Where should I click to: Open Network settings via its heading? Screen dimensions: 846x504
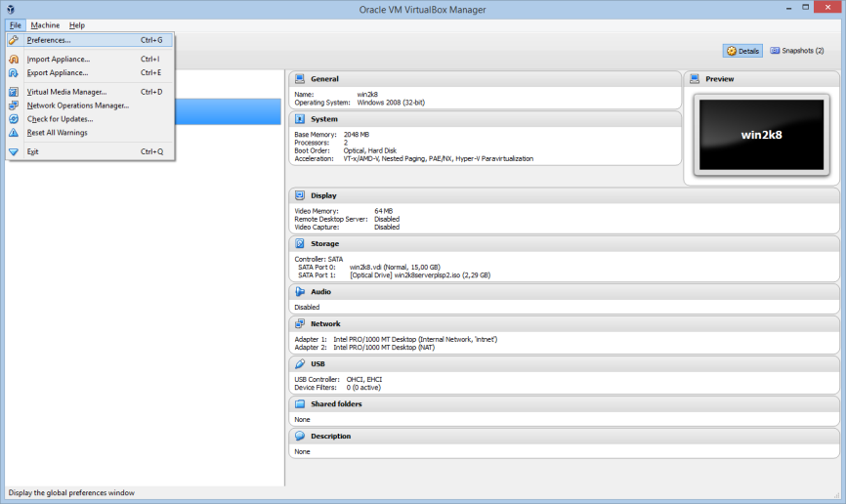click(326, 323)
